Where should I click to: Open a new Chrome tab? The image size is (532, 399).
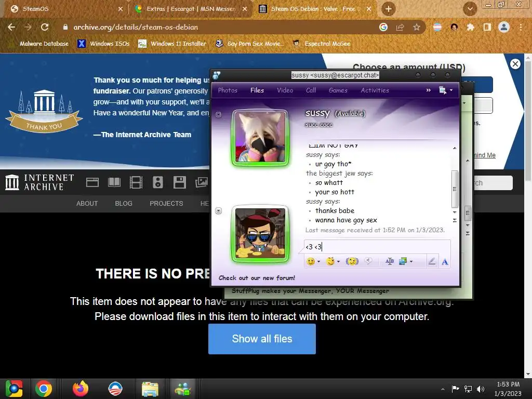pos(389,9)
